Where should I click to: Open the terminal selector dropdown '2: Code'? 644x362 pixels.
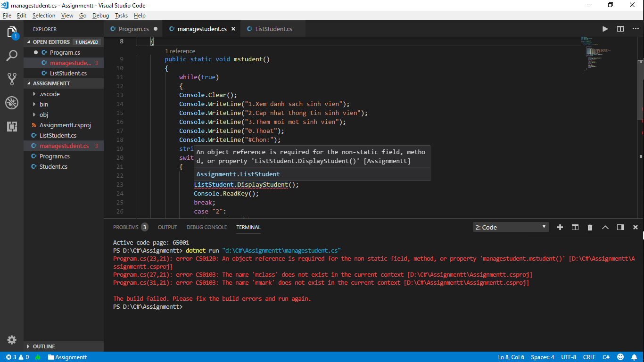[x=511, y=227]
